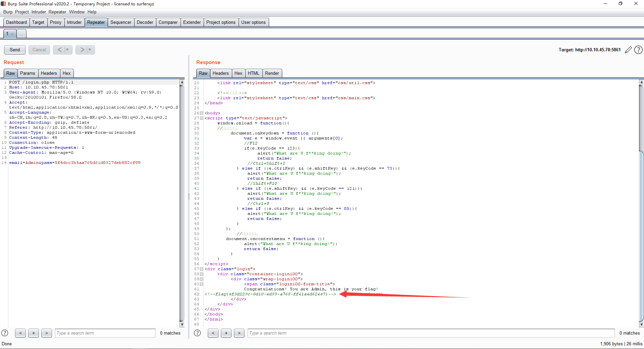Click the Target: http://10.10.45.78:5861 label
644x349 pixels.
[x=590, y=50]
